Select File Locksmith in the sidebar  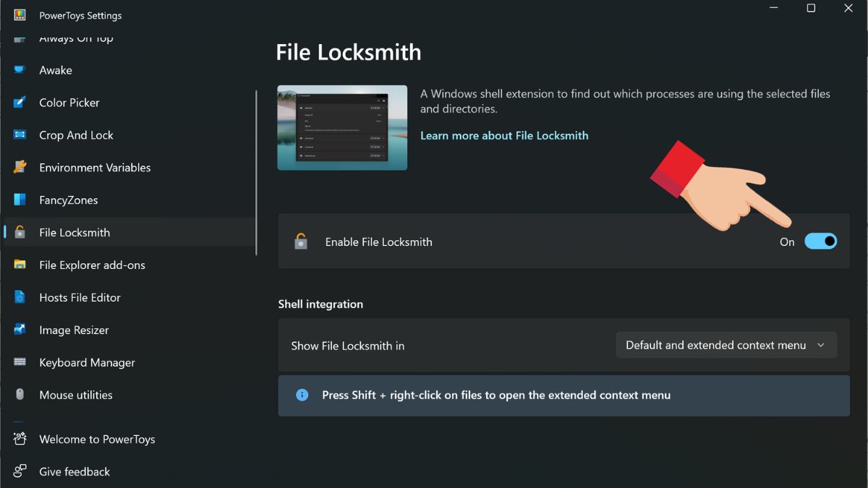75,233
